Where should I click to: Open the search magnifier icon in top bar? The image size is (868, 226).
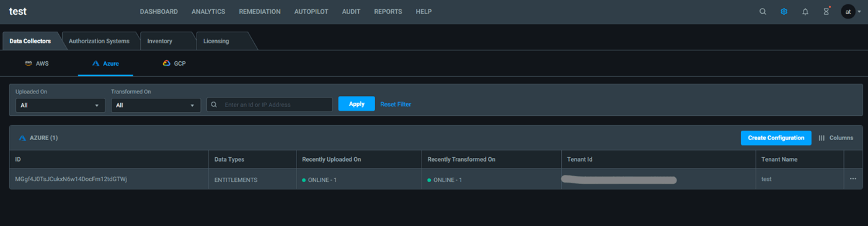tap(763, 12)
